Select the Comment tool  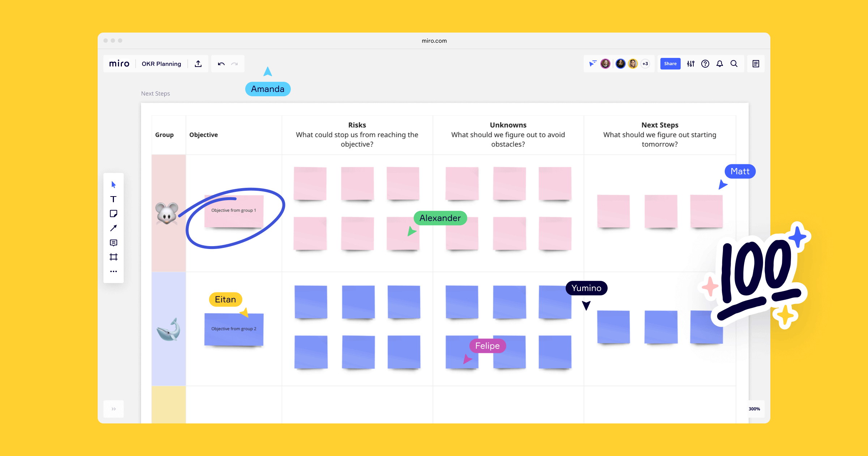(x=114, y=242)
